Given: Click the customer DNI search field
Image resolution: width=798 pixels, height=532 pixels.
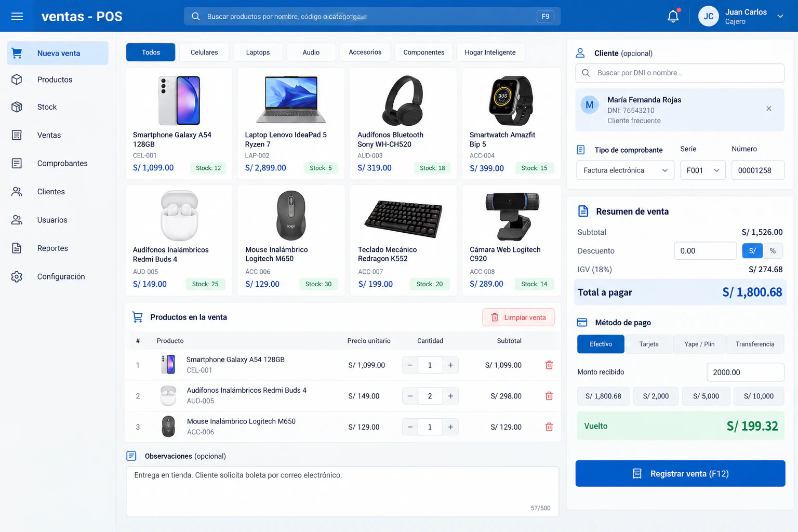Looking at the screenshot, I should [680, 73].
